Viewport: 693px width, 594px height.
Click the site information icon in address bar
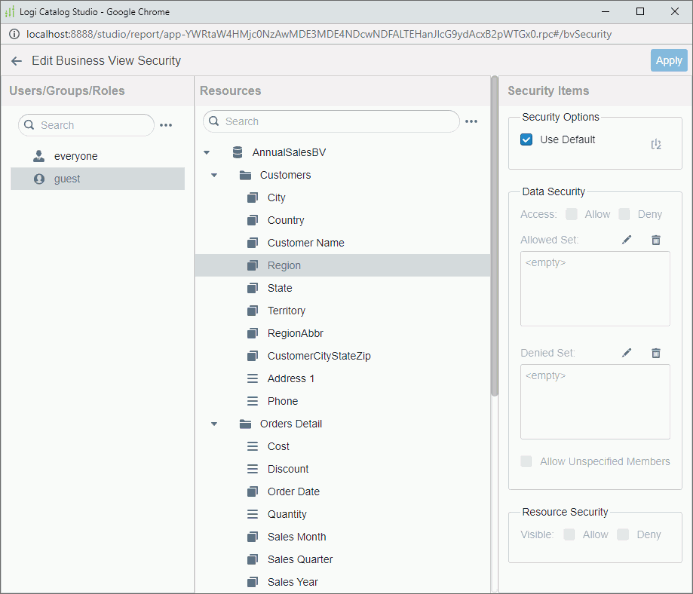click(x=14, y=34)
